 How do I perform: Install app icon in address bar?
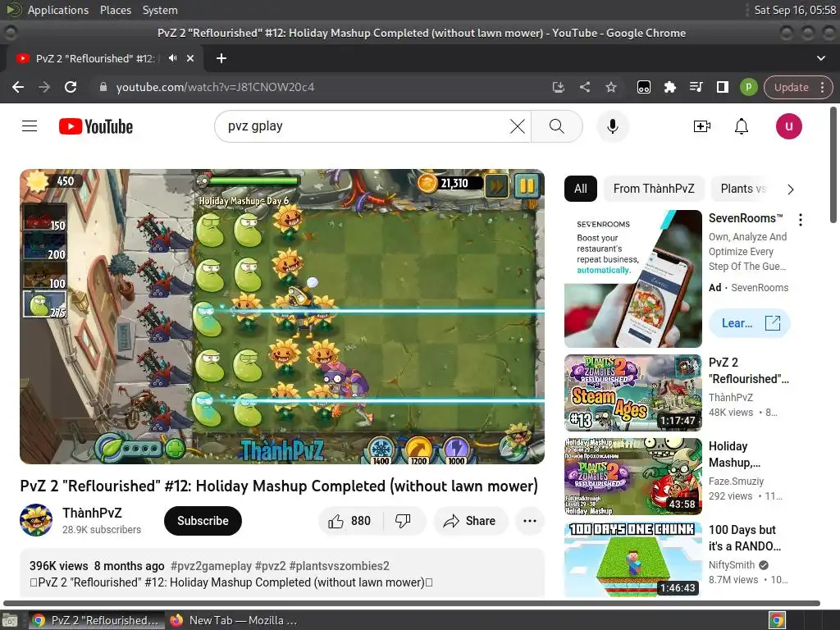[558, 87]
